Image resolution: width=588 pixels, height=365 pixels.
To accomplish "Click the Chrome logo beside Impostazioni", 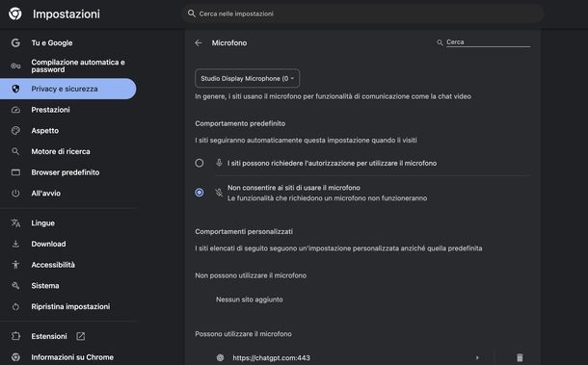I will pyautogui.click(x=15, y=13).
